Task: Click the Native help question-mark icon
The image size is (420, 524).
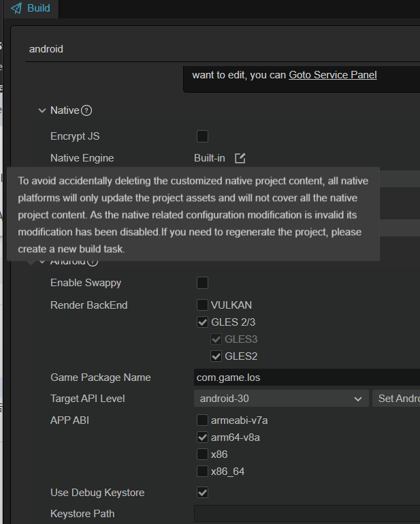Action: pos(86,110)
